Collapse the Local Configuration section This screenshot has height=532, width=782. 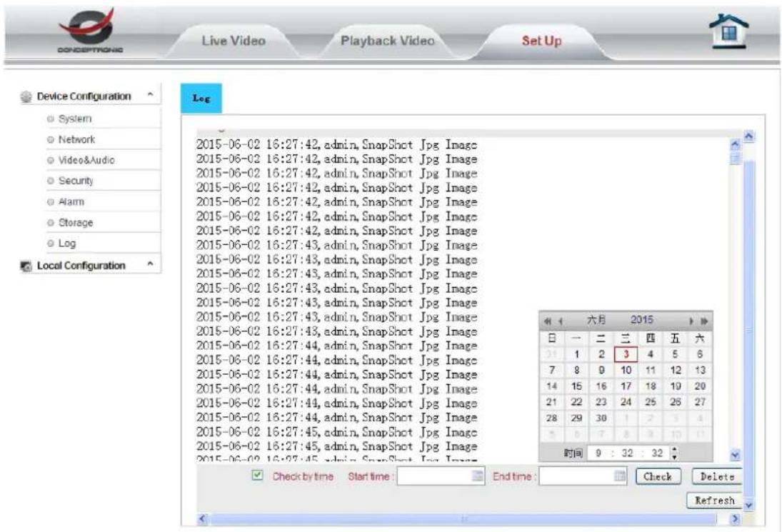[x=150, y=264]
